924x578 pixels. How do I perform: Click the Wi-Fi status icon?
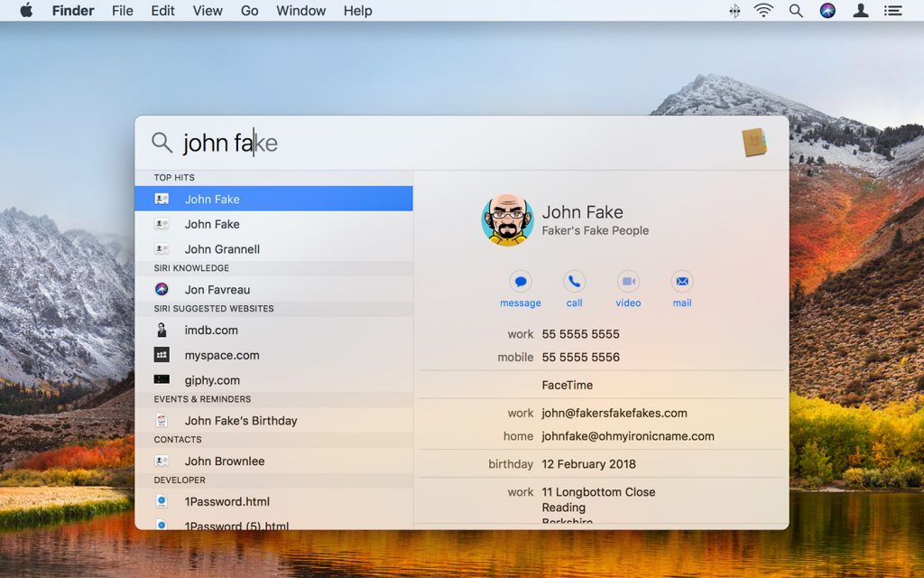tap(763, 11)
